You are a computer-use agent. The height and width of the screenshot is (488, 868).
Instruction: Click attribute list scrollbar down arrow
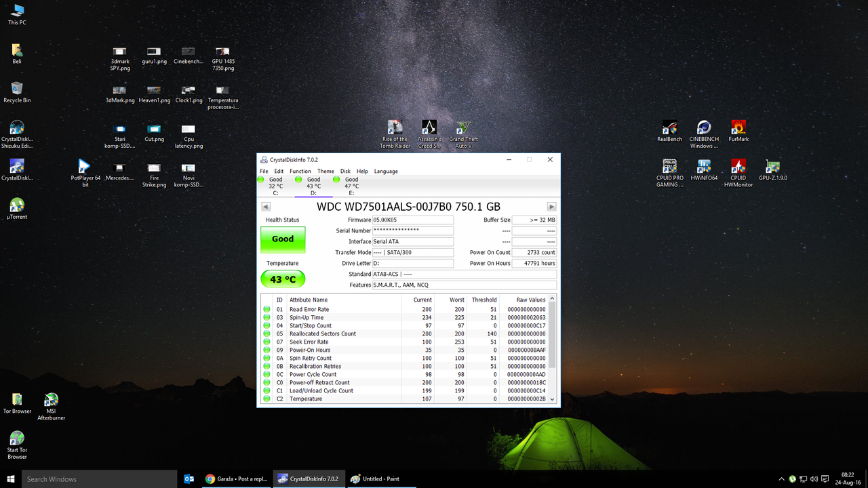(552, 400)
